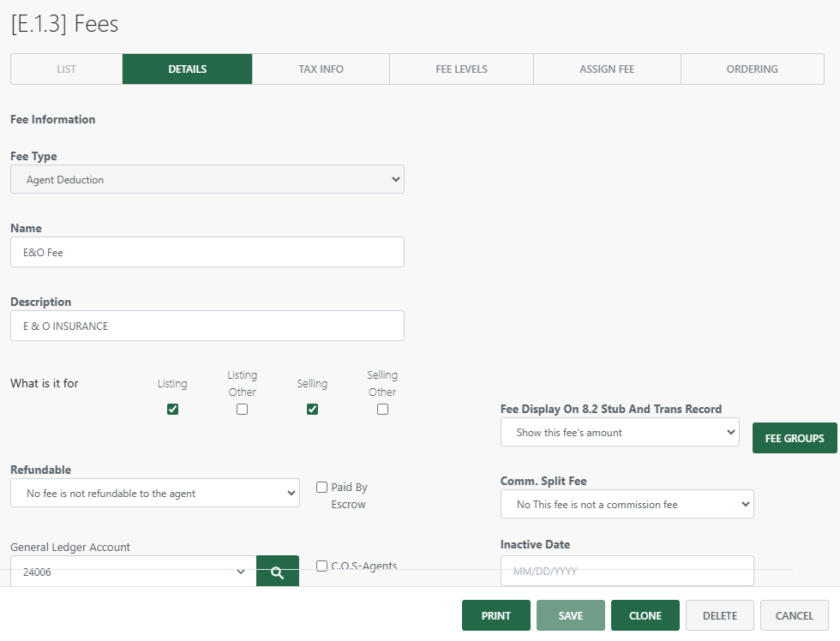
Task: Open the Fee Type dropdown
Action: click(x=207, y=179)
